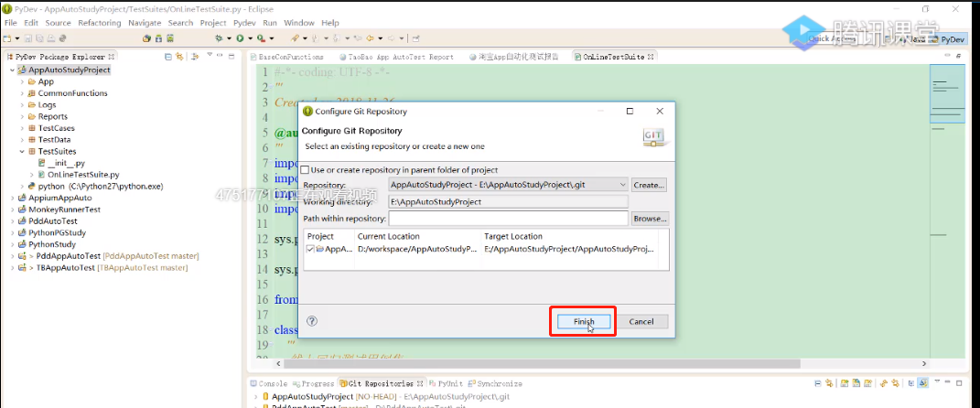Switch to the PyDev perspective
Screen dimensions: 980x408
point(947,38)
